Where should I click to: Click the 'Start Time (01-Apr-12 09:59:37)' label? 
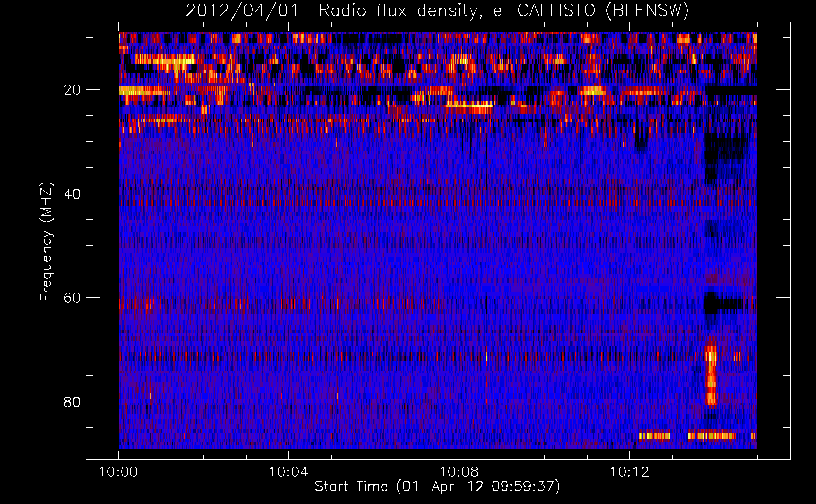coord(437,486)
